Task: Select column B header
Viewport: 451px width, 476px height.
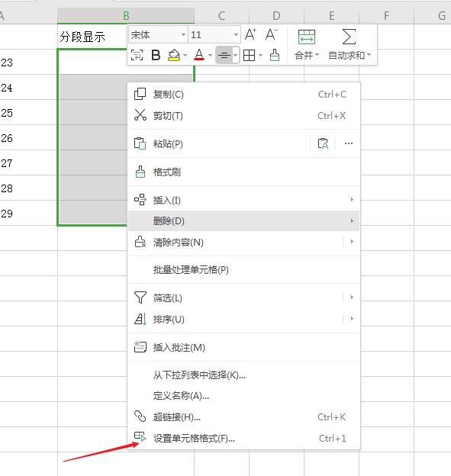Action: [126, 15]
